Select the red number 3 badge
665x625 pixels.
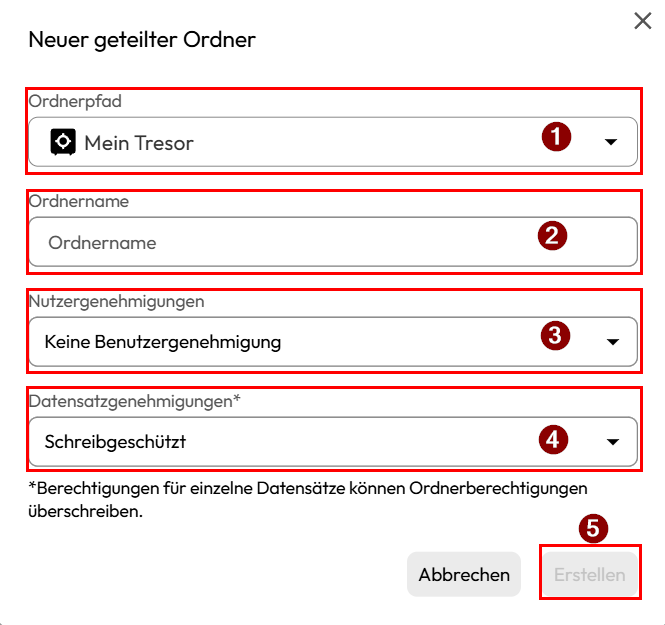(555, 336)
